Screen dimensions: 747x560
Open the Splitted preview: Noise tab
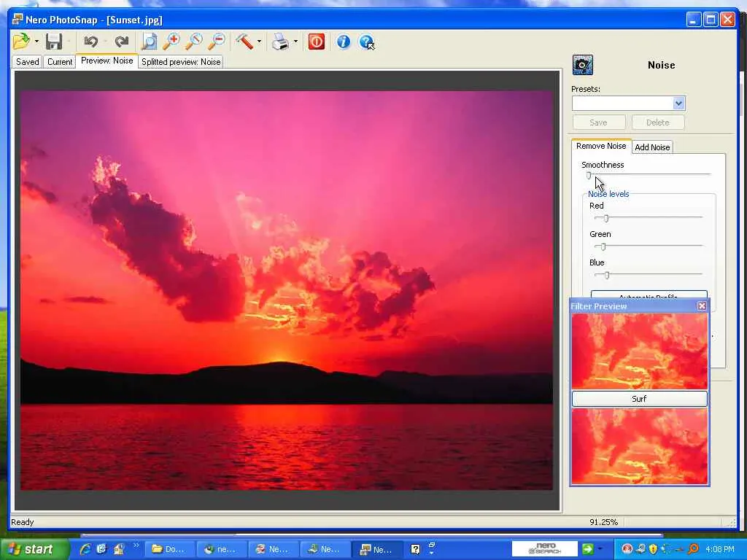(181, 62)
